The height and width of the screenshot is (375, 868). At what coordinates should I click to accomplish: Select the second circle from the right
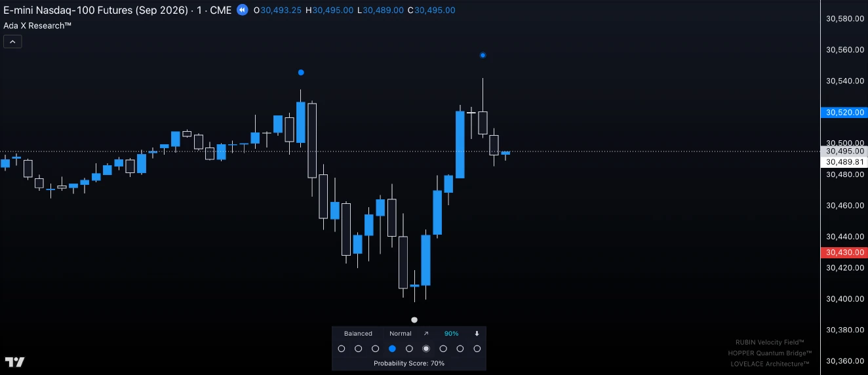point(460,349)
